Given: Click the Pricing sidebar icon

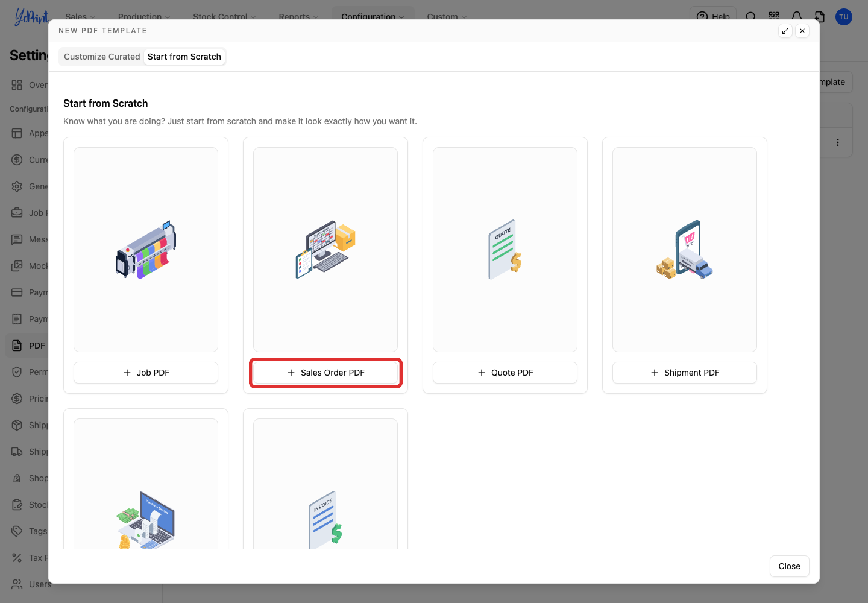Looking at the screenshot, I should (x=17, y=399).
